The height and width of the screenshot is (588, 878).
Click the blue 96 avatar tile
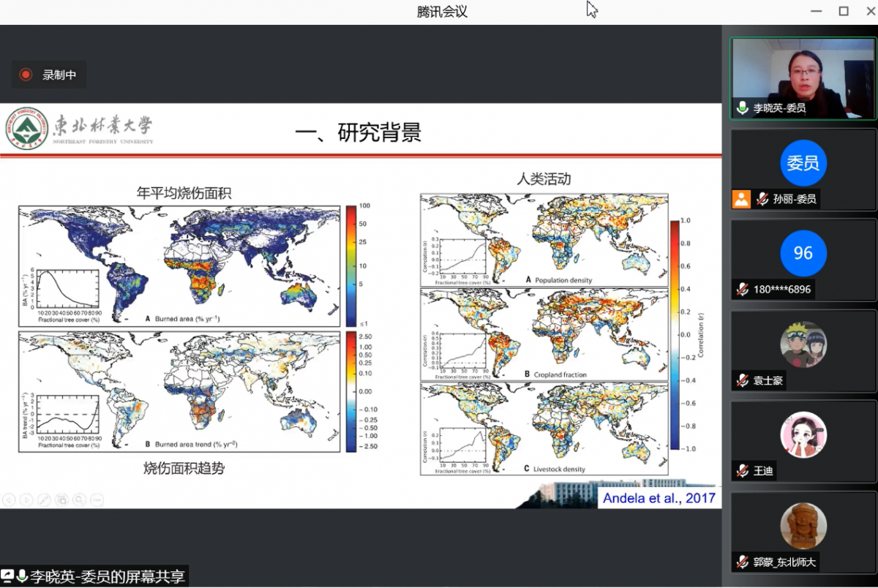[x=803, y=253]
